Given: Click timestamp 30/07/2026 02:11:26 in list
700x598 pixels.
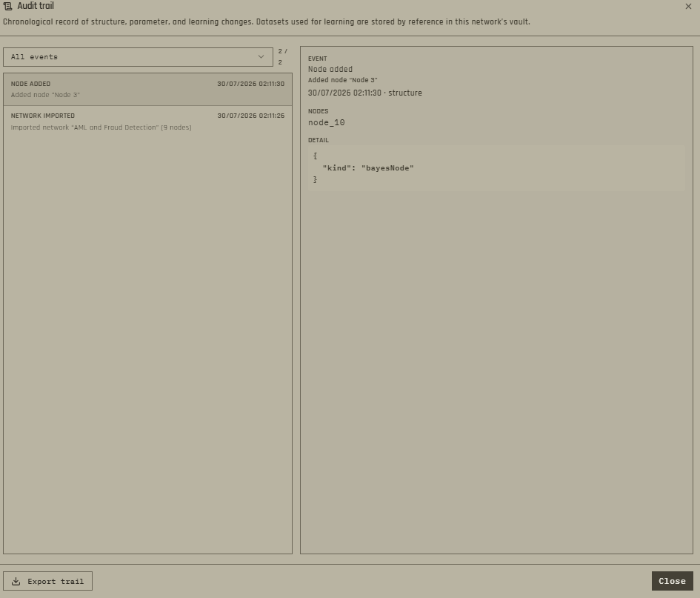Looking at the screenshot, I should pos(251,116).
